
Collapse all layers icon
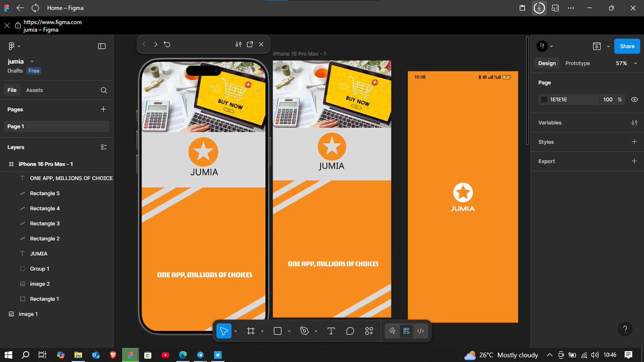tap(104, 147)
